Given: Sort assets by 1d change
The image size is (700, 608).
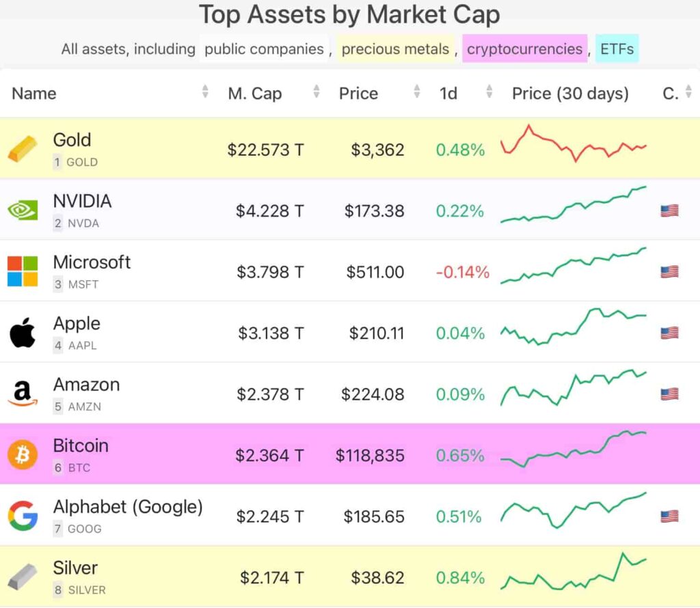Looking at the screenshot, I should point(448,94).
